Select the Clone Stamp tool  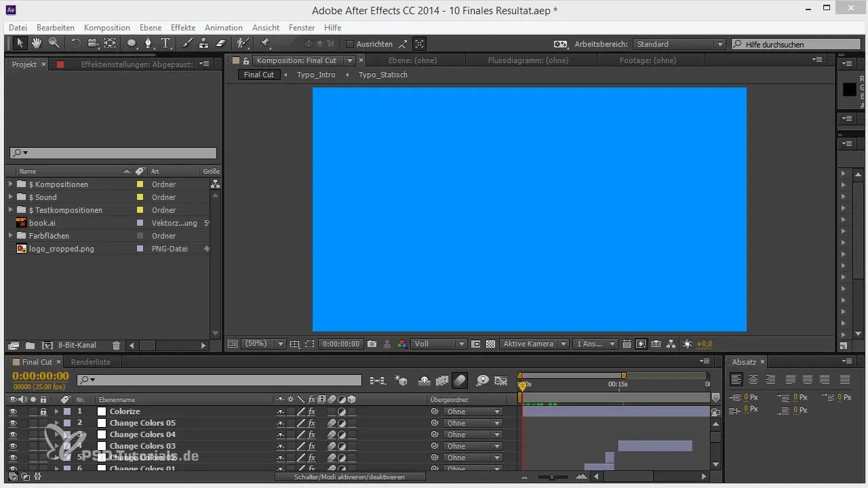[x=203, y=43]
